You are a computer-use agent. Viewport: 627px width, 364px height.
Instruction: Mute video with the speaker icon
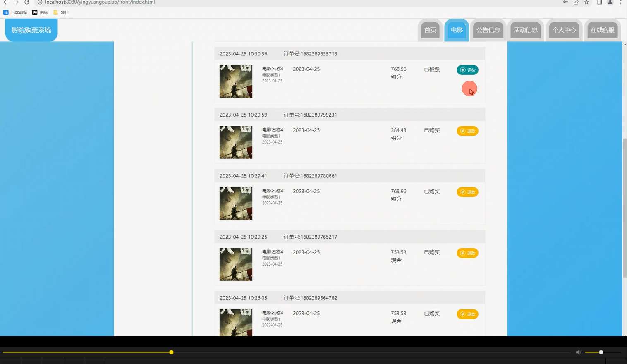click(579, 352)
